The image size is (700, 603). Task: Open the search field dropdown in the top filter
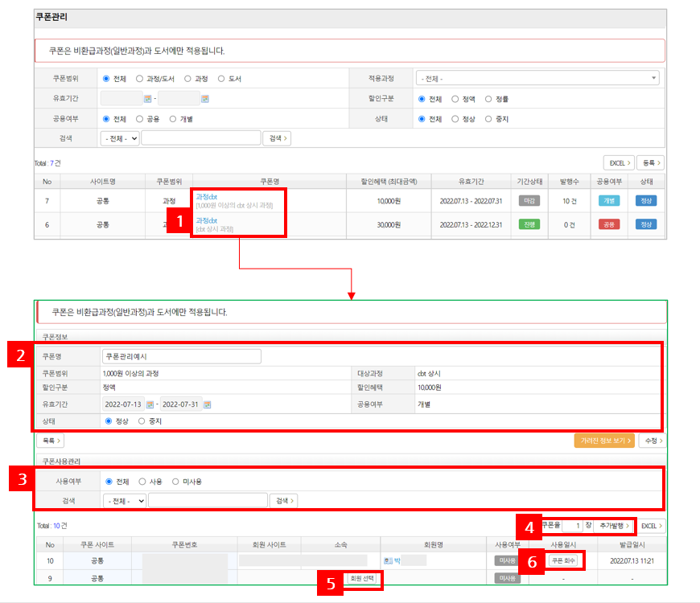120,138
